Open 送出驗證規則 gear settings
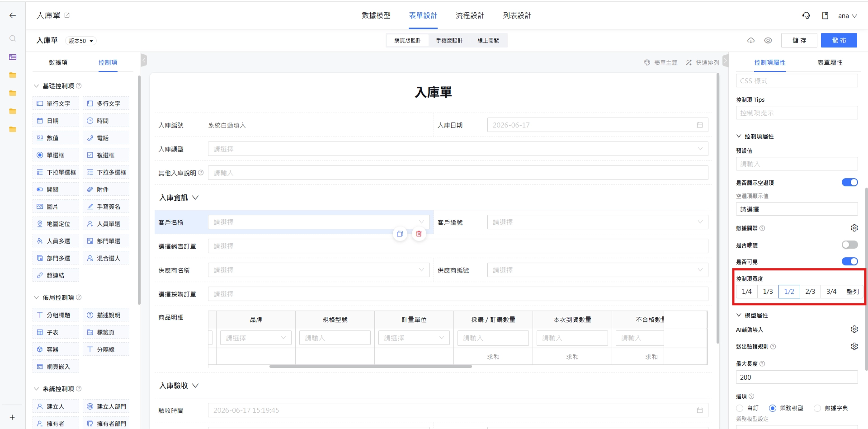The height and width of the screenshot is (429, 868). coord(854,346)
